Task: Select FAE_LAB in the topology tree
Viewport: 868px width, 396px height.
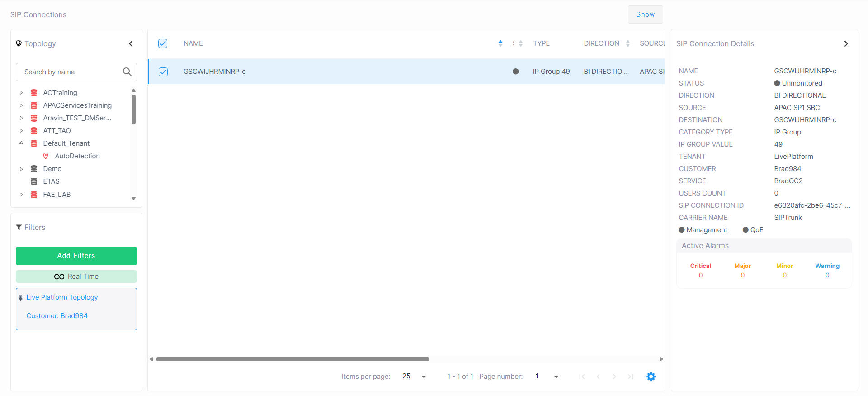Action: click(57, 195)
